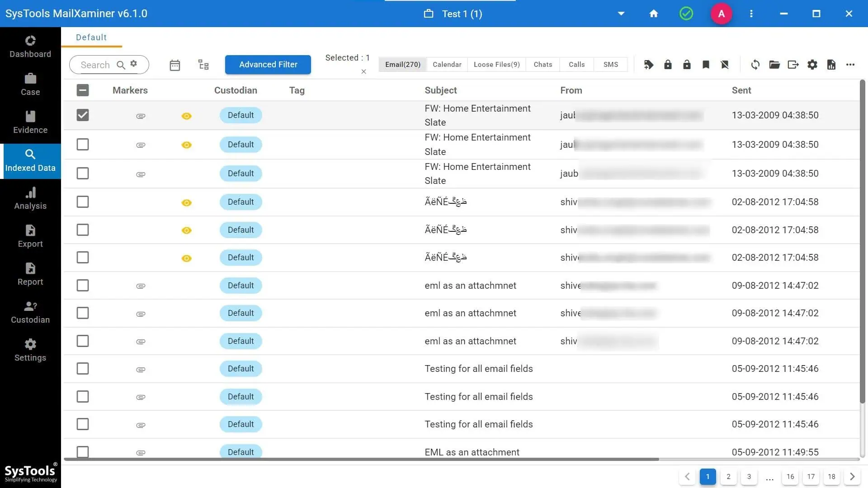Click the add tag icon

pos(649,65)
